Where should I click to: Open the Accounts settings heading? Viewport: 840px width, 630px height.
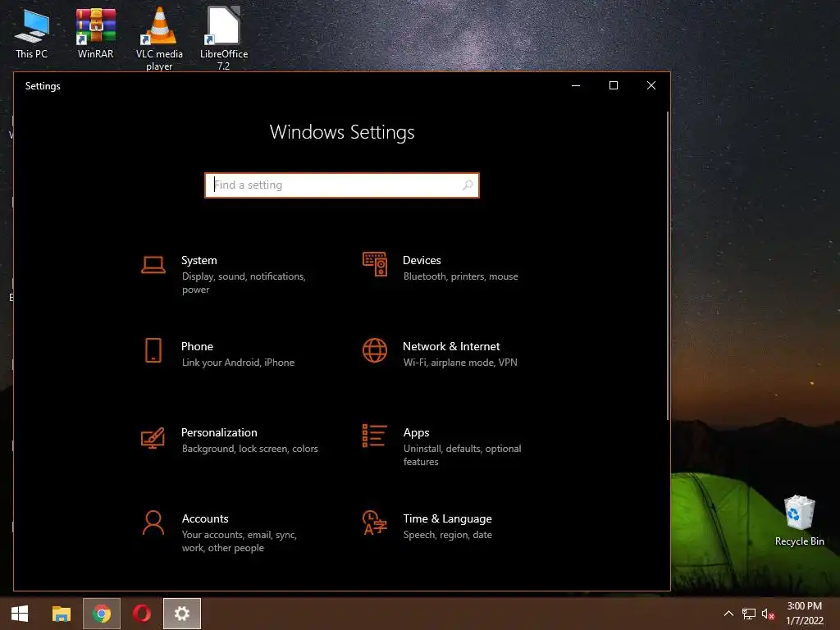[205, 518]
